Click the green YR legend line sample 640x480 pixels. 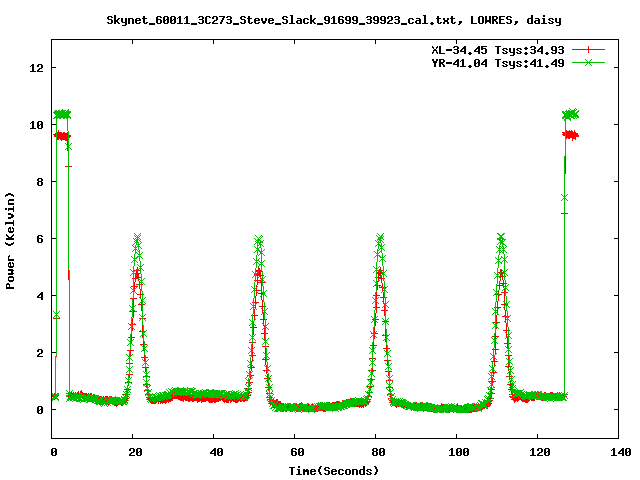(588, 62)
